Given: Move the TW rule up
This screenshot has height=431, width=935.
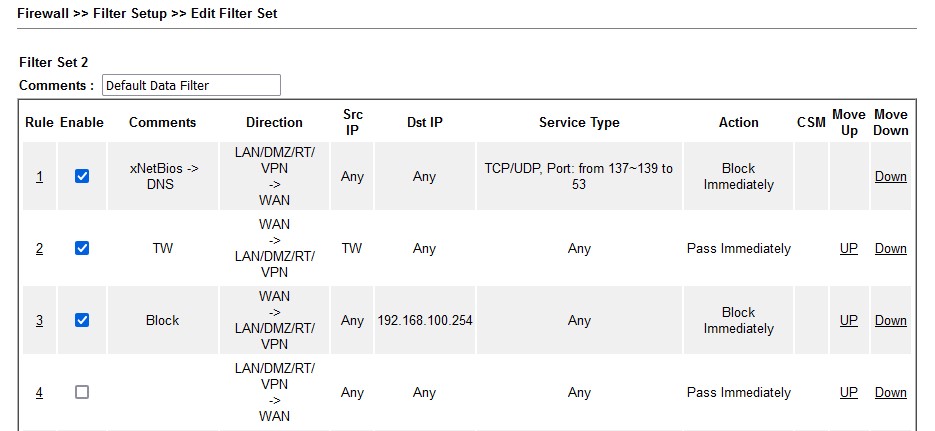Looking at the screenshot, I should tap(849, 249).
